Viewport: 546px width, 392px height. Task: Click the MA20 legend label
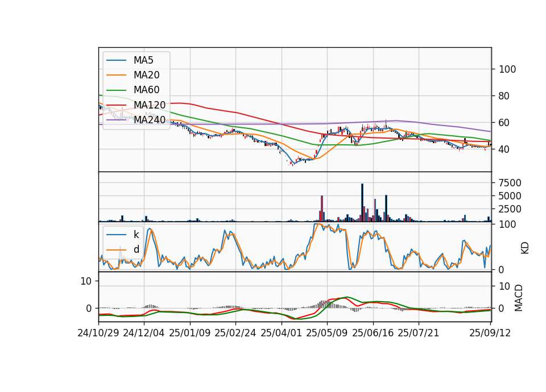[147, 75]
